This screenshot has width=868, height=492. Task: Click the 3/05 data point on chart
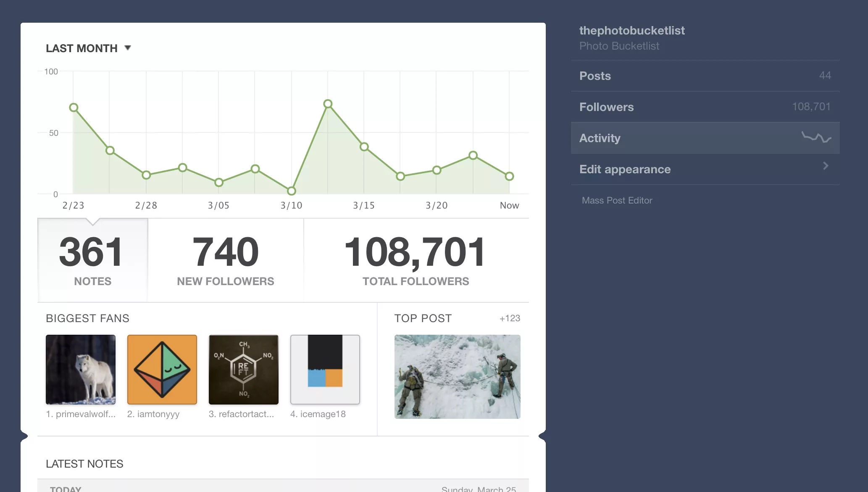219,183
